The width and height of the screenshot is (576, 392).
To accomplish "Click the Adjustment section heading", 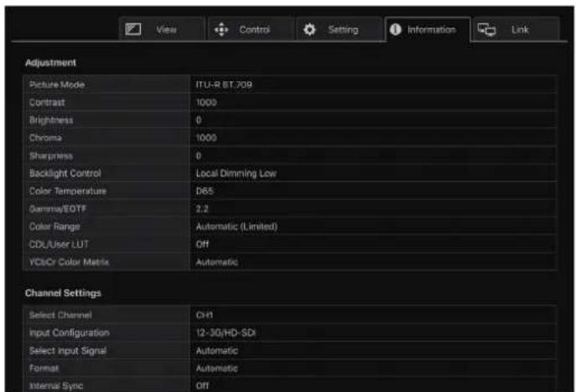I will (x=50, y=63).
